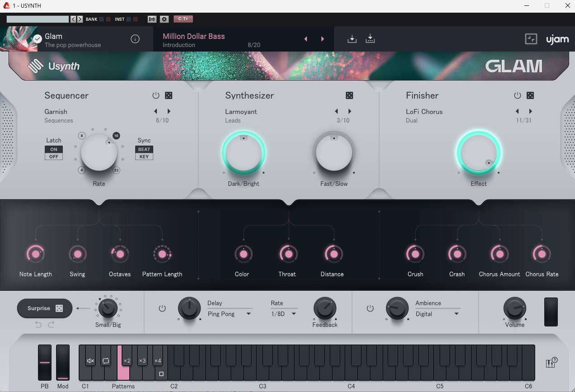Click the C.Tr button

183,19
